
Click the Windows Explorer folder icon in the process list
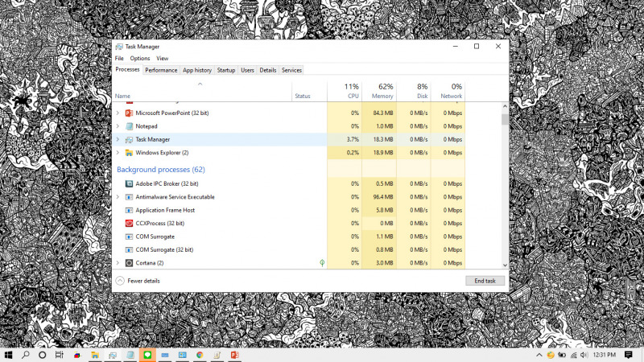click(x=129, y=153)
